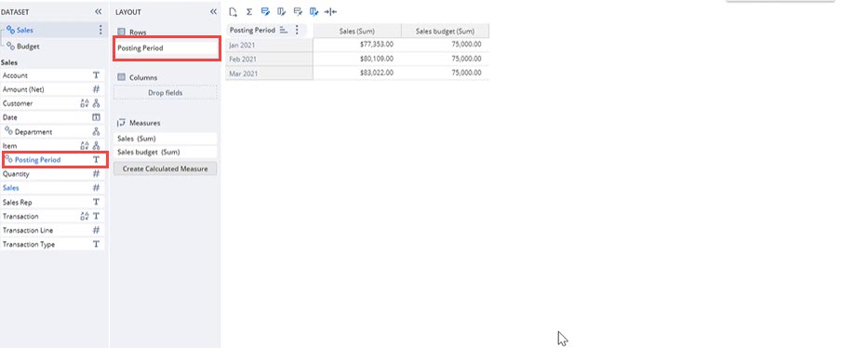Click the $83,022.00 cell
The height and width of the screenshot is (348, 868).
point(357,73)
